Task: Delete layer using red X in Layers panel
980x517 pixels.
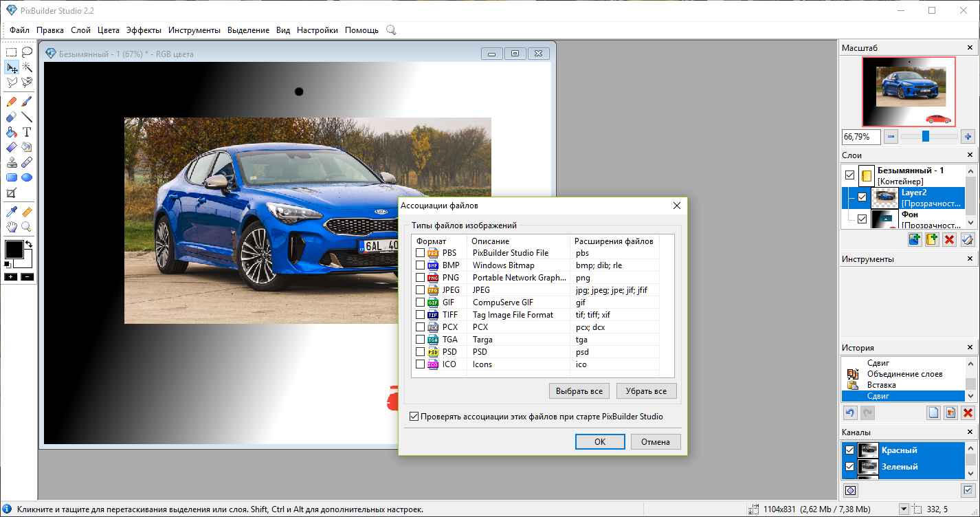Action: (950, 240)
